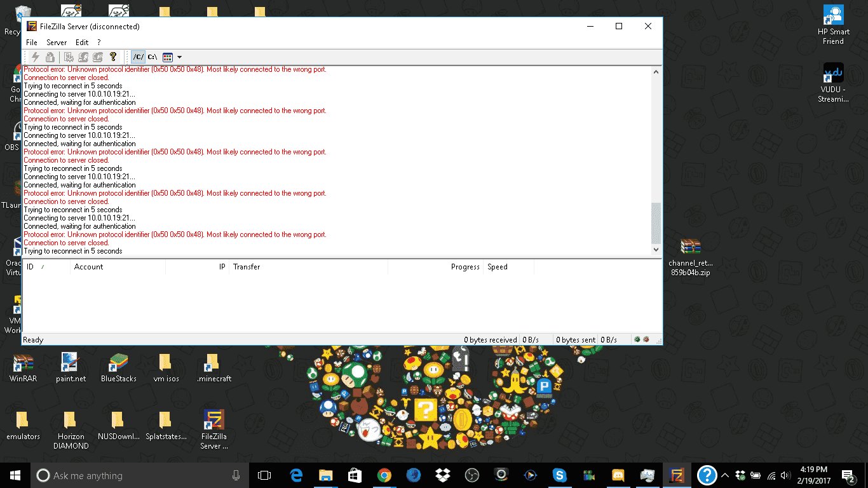Select the "vm isos" desktop folder

tap(166, 368)
